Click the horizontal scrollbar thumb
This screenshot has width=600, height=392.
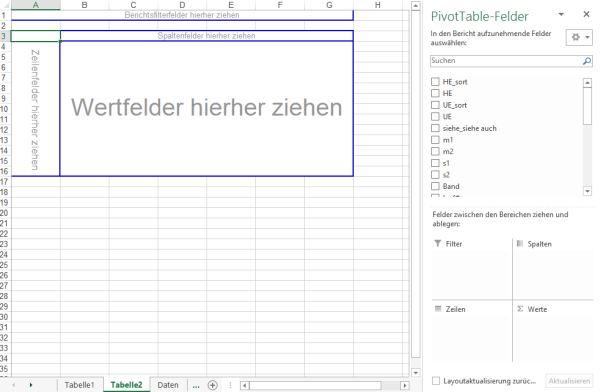[316, 385]
